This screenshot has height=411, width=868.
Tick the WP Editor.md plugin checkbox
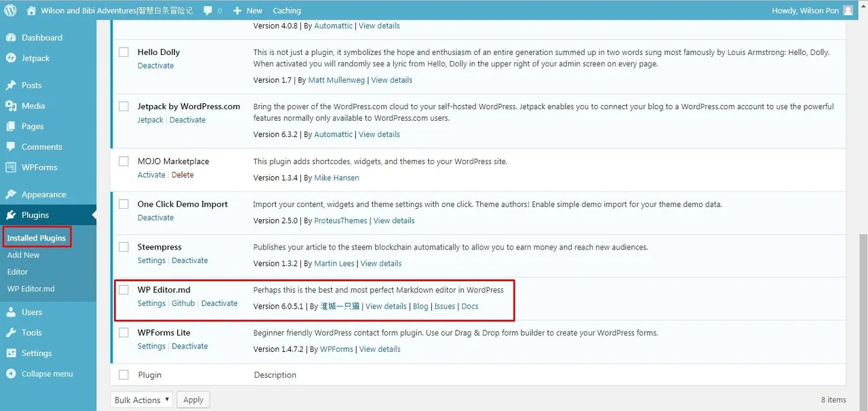point(123,290)
